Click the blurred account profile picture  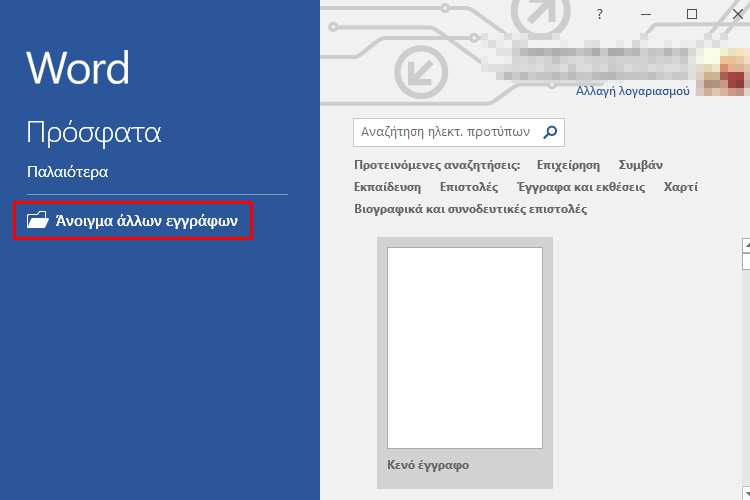pos(723,71)
